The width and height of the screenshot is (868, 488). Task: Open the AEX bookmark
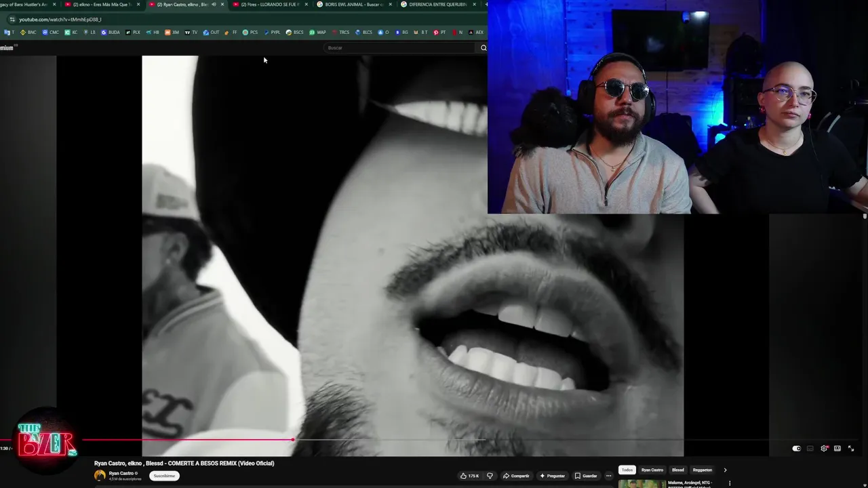(x=476, y=33)
